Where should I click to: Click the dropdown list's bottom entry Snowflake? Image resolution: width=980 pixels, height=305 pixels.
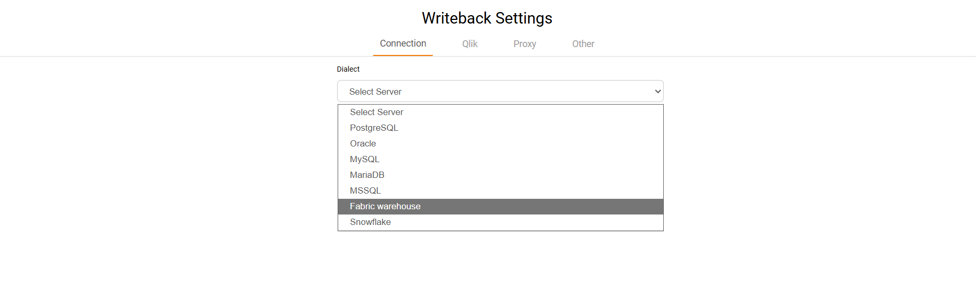pyautogui.click(x=370, y=222)
